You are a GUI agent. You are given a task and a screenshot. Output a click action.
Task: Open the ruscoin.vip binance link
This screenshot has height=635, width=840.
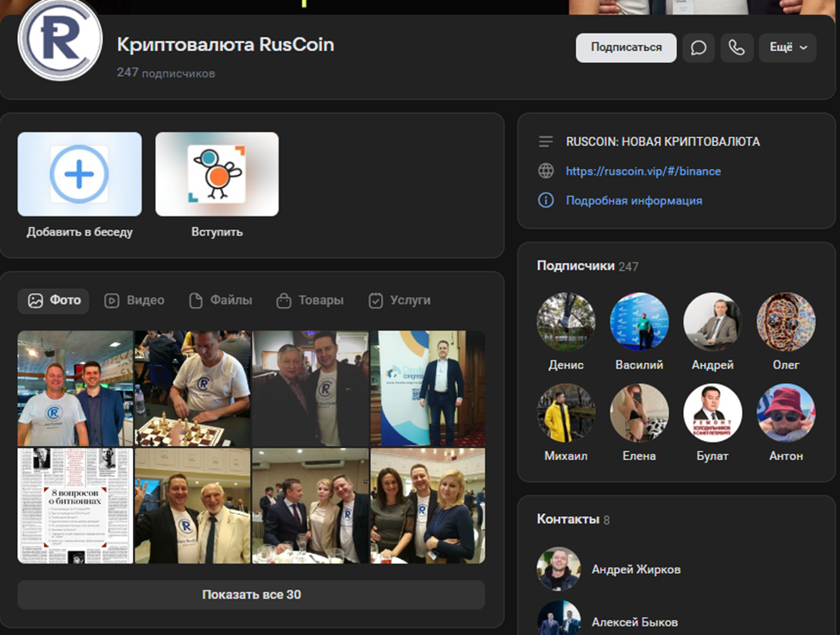pyautogui.click(x=643, y=172)
